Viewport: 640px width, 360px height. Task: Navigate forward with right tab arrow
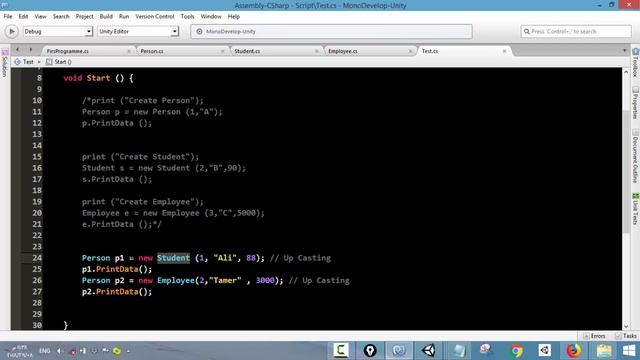coord(31,50)
